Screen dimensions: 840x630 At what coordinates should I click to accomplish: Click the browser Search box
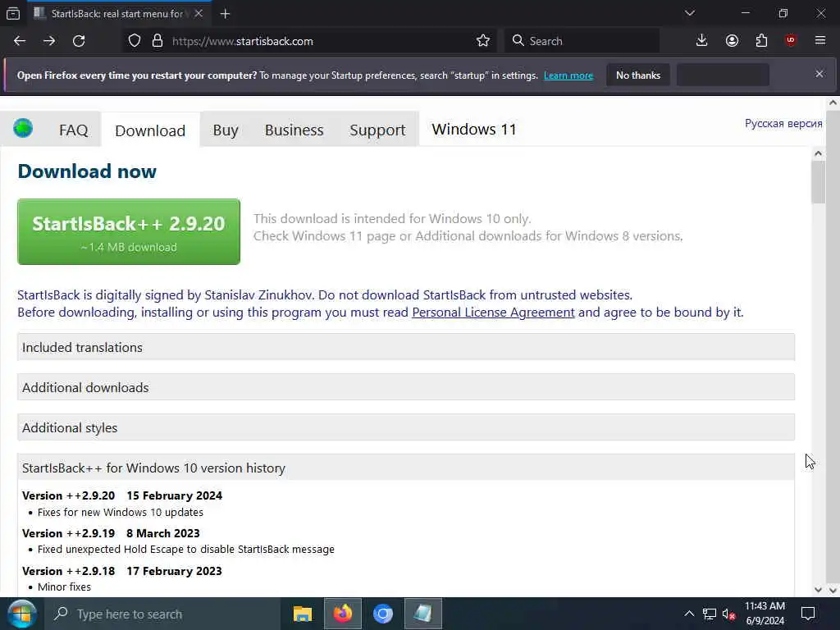[x=582, y=41]
